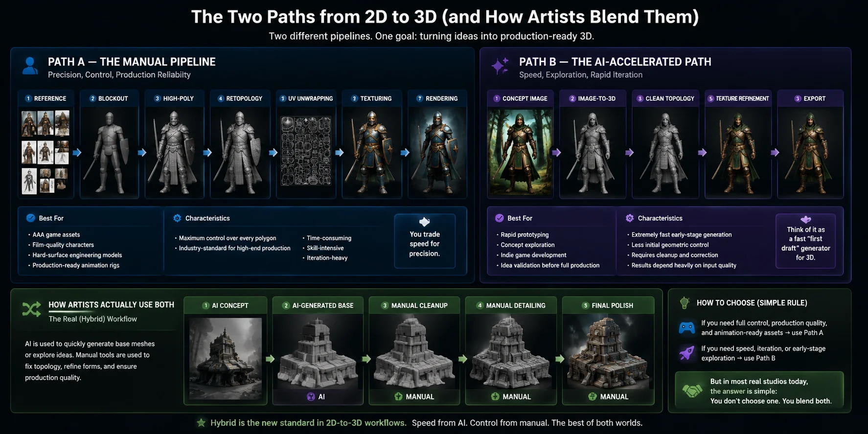Open the Blockout step knight thumbnail
The height and width of the screenshot is (434, 868).
[109, 152]
